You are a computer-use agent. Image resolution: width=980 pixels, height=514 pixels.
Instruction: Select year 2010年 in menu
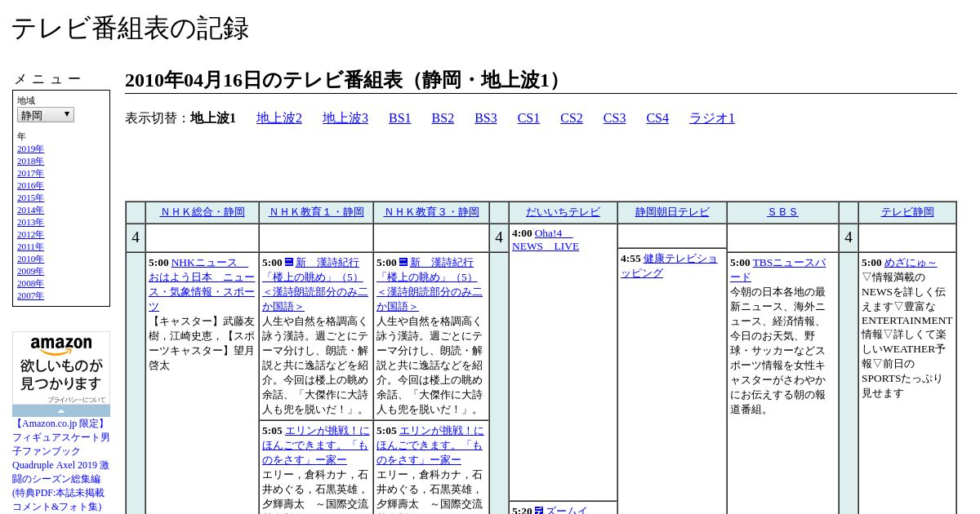click(30, 259)
